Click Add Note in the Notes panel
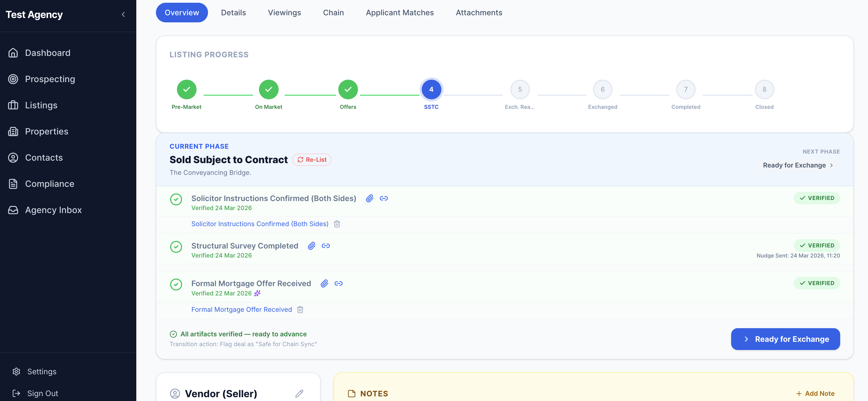The height and width of the screenshot is (401, 868). click(x=816, y=393)
